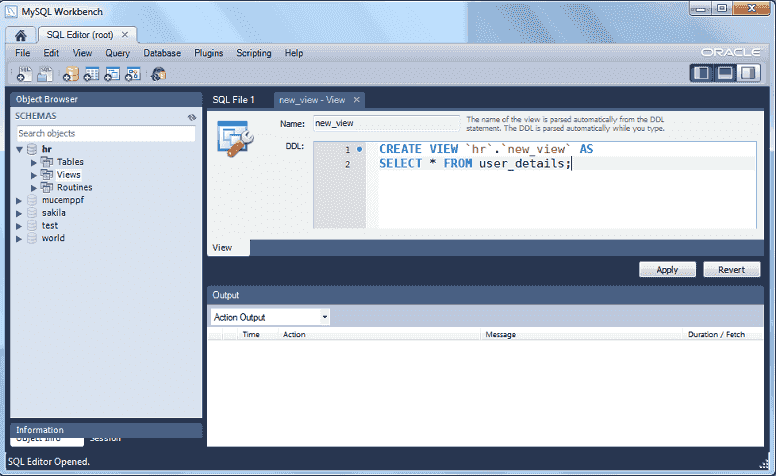Select the world schema label

[53, 238]
